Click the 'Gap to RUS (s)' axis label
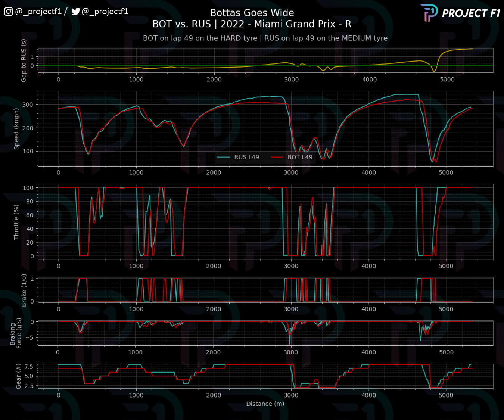 point(24,60)
